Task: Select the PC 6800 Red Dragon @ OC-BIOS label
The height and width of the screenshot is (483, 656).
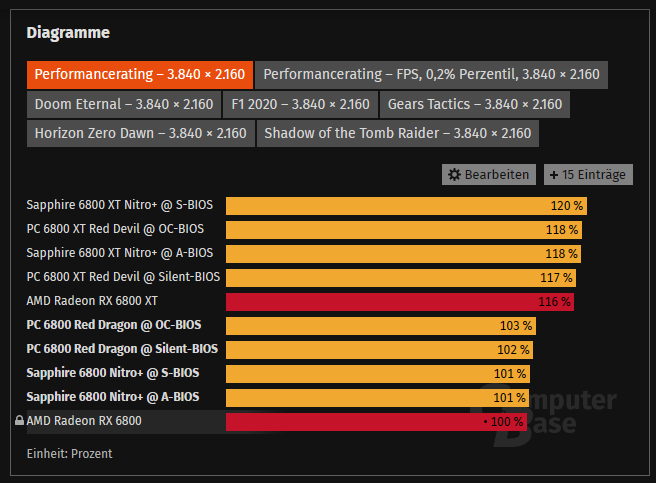Action: click(114, 325)
